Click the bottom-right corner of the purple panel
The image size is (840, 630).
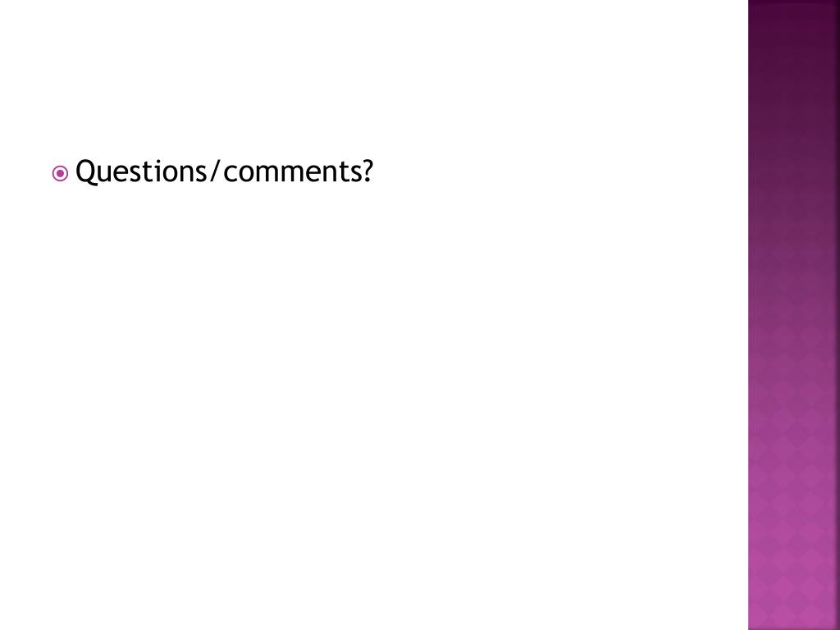[x=836, y=626]
